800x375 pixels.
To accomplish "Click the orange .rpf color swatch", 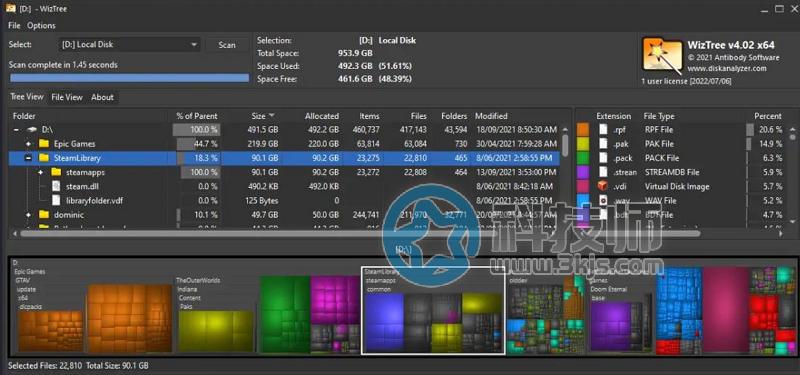I will point(583,130).
